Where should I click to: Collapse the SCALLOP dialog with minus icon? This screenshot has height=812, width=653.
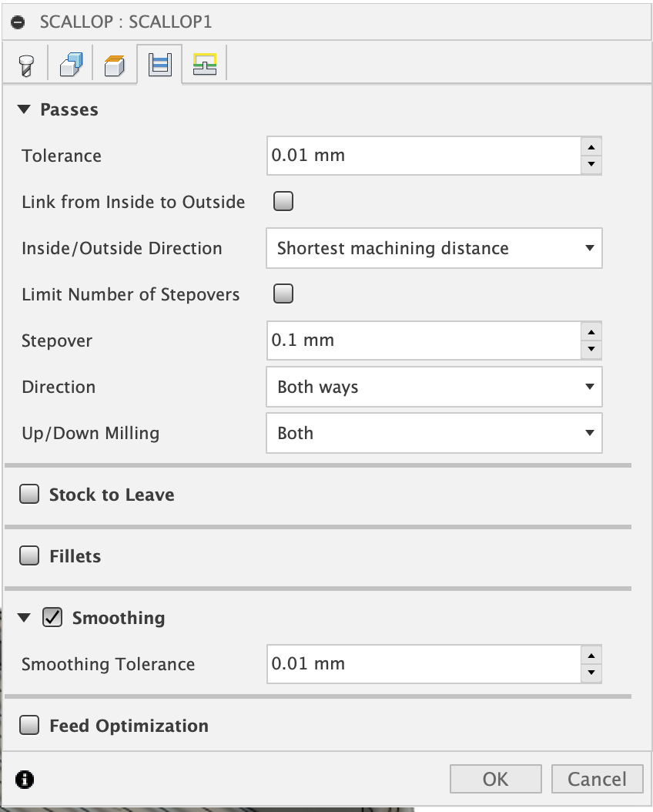[x=18, y=22]
